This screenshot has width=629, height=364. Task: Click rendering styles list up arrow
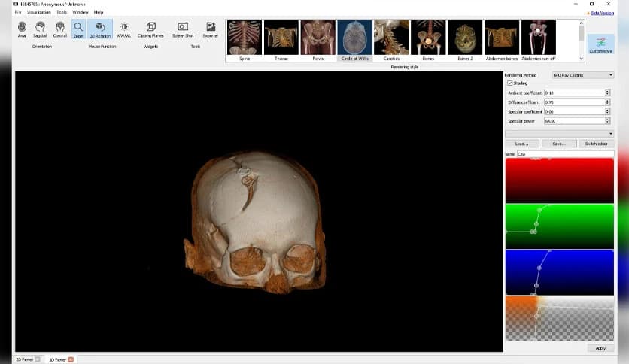(582, 23)
